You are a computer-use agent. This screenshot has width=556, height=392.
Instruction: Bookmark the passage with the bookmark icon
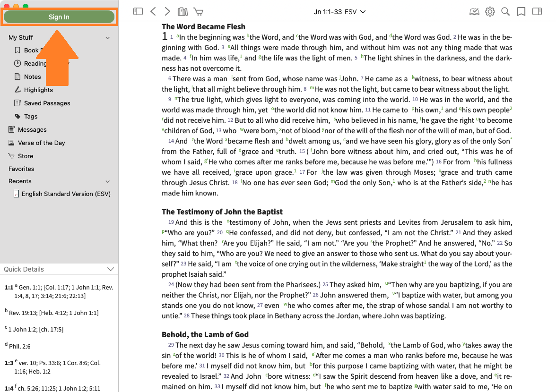pos(521,11)
